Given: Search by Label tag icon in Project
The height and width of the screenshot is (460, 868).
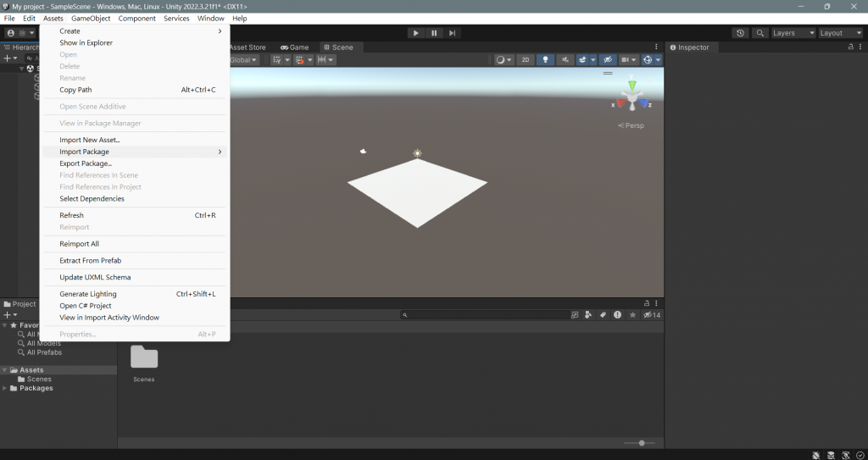Looking at the screenshot, I should [x=603, y=315].
